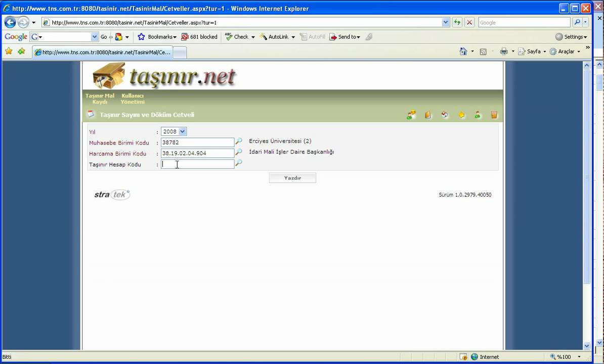The height and width of the screenshot is (364, 604).
Task: Open the Araçlar (Tools) menu
Action: [565, 52]
